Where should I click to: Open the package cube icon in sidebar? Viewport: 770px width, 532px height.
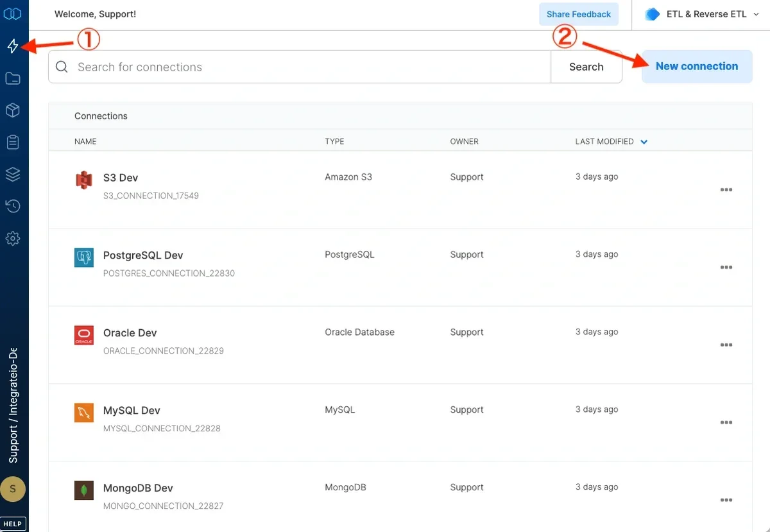pyautogui.click(x=13, y=110)
